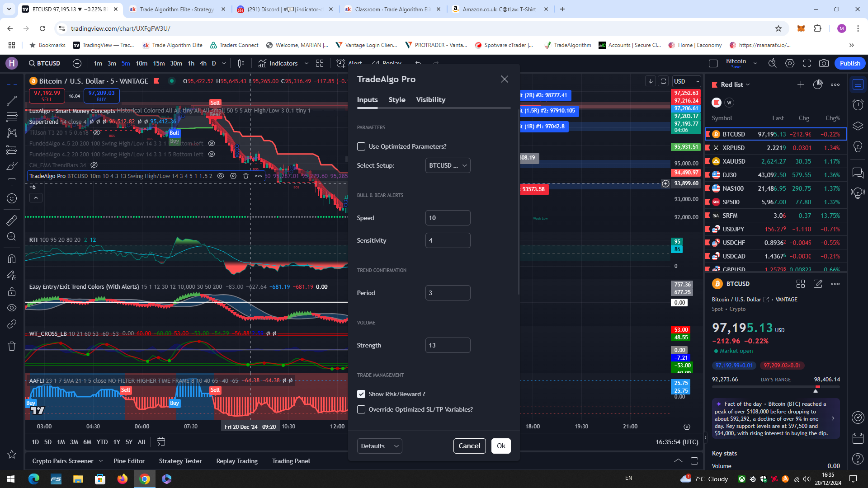
Task: Click the Publish button
Action: click(849, 63)
